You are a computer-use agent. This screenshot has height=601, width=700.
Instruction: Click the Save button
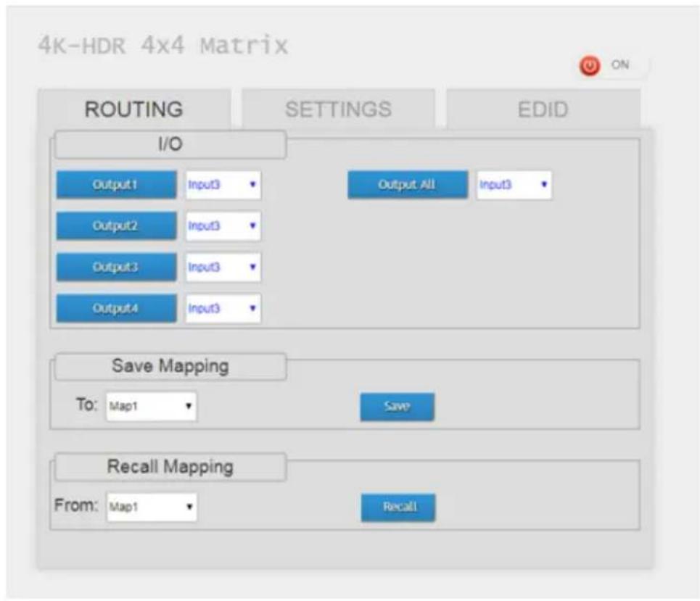pos(397,407)
